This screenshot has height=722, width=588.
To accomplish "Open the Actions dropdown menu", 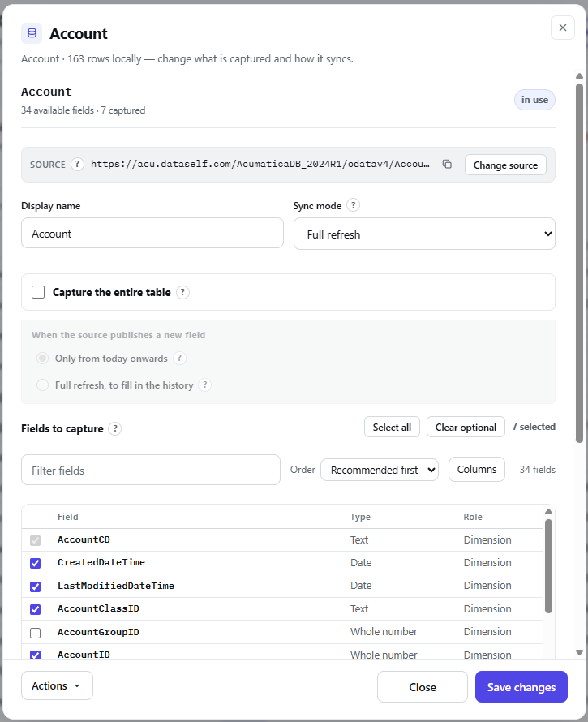I will (x=57, y=685).
